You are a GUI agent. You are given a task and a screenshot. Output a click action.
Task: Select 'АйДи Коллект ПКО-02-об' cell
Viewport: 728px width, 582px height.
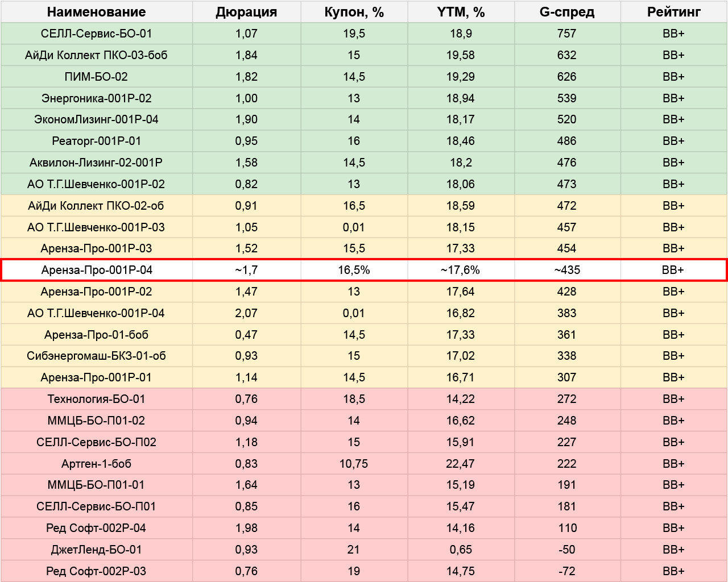pos(97,206)
